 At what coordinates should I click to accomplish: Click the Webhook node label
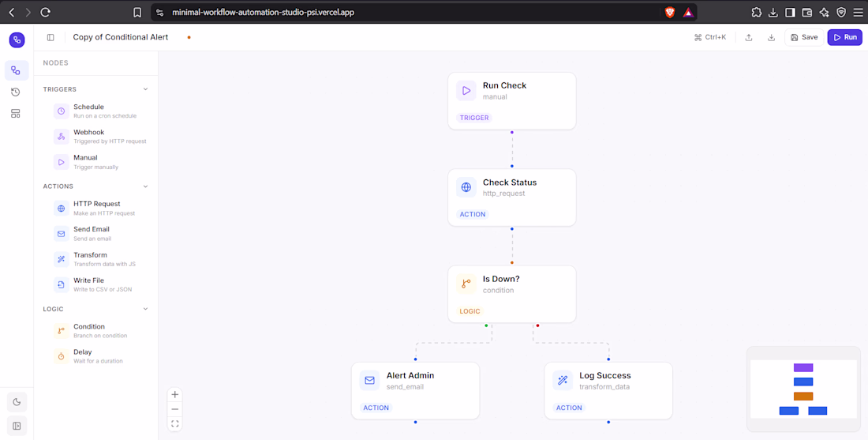pos(89,132)
